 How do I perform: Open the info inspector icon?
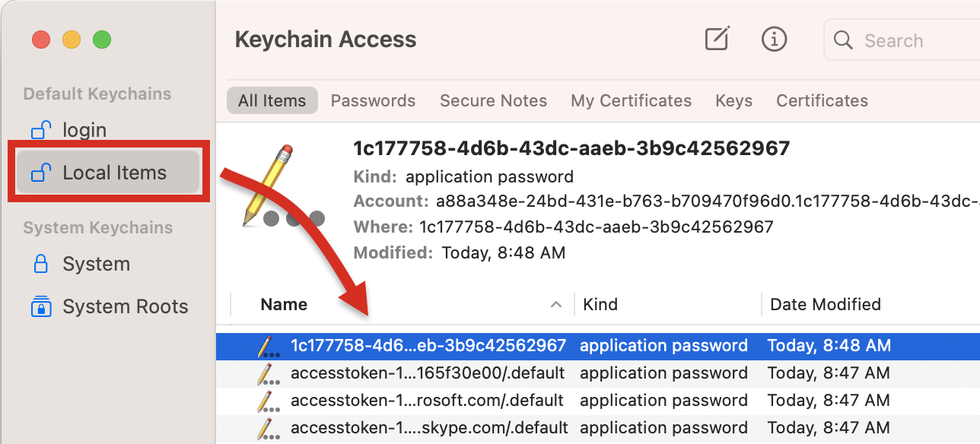pyautogui.click(x=774, y=39)
